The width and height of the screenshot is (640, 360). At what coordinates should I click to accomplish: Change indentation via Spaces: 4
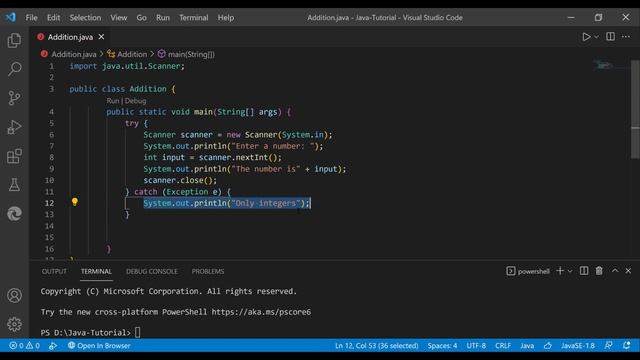tap(442, 346)
